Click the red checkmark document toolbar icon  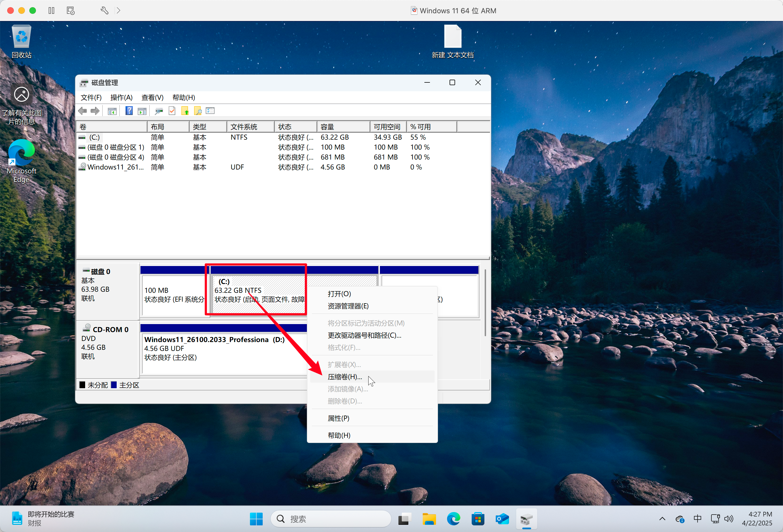click(x=172, y=111)
